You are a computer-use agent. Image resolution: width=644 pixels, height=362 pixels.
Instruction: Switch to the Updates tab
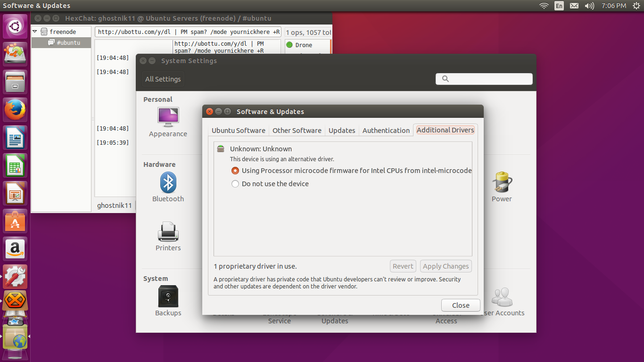[x=342, y=131]
